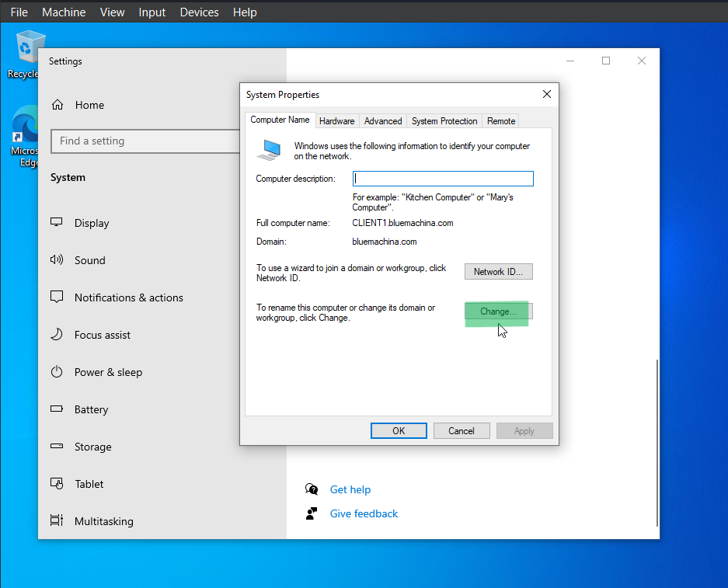Switch to the Remote tab
Screen dimensions: 728x588
coord(501,121)
